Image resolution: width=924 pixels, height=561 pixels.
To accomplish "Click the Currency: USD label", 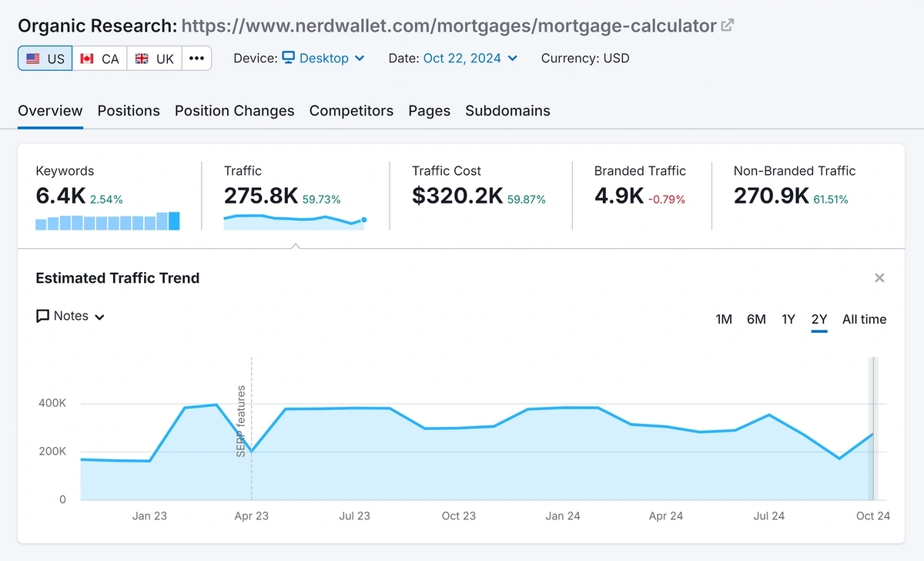I will coord(585,58).
